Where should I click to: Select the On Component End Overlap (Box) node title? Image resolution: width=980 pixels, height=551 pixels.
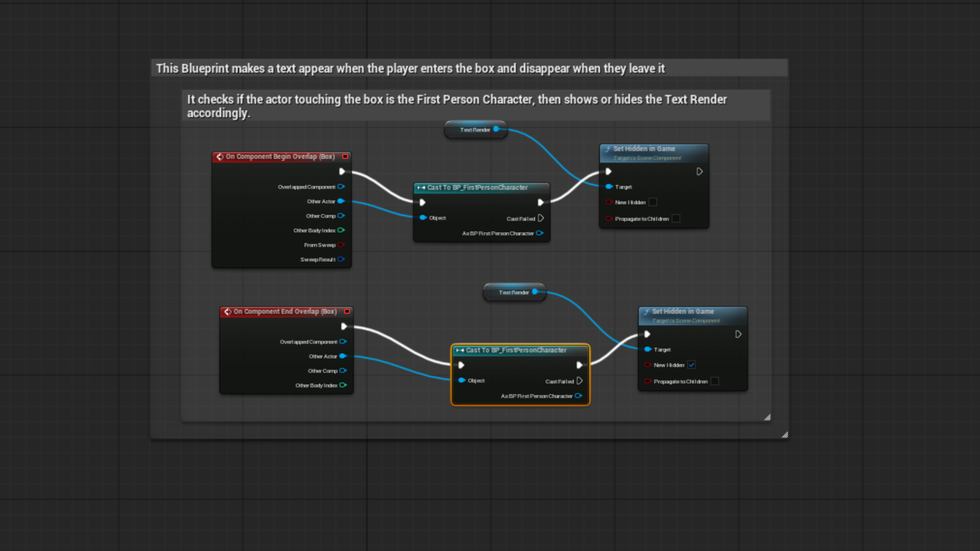(x=284, y=311)
